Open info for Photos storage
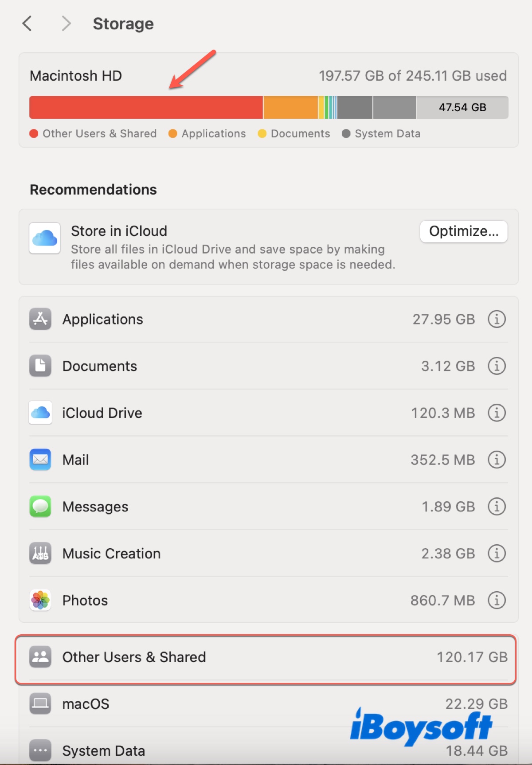This screenshot has height=765, width=532. 497,601
